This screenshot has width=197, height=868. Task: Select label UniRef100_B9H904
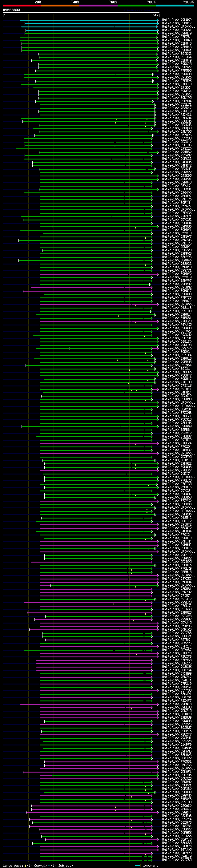(x=177, y=101)
